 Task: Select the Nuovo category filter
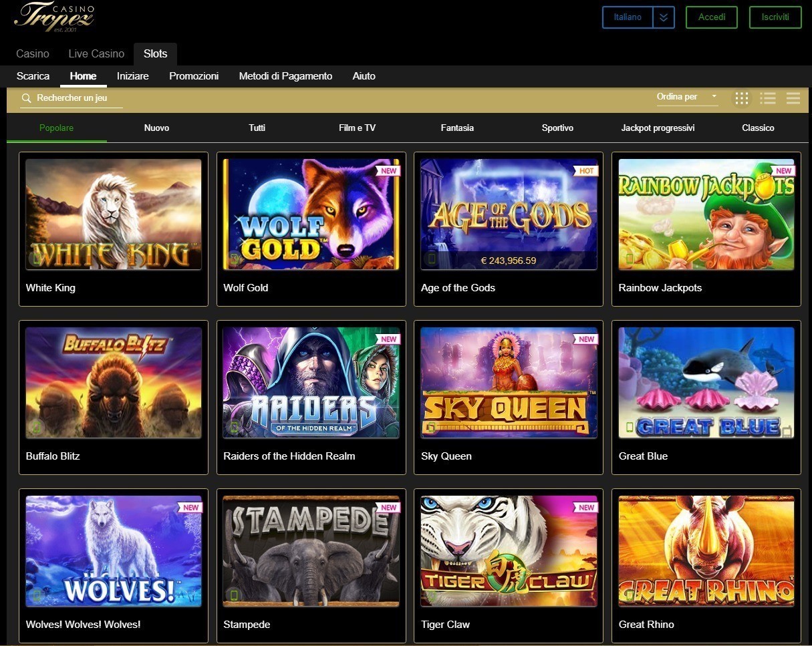(157, 128)
